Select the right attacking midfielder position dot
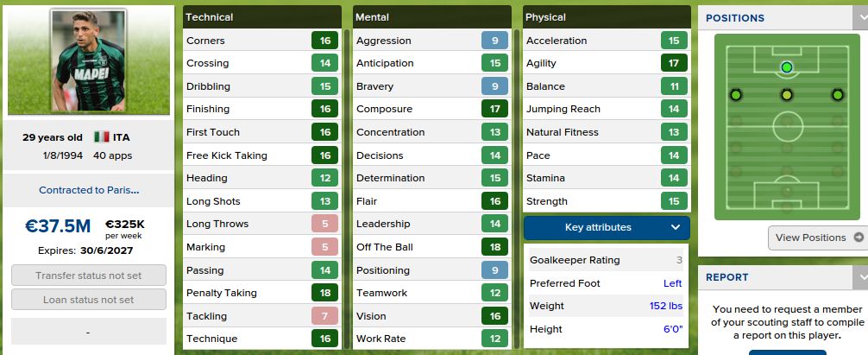Viewport: 868px width, 355px height. 837,95
